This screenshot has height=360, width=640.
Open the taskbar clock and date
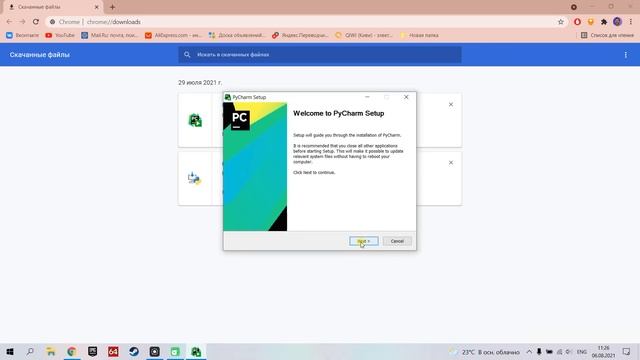(x=603, y=352)
